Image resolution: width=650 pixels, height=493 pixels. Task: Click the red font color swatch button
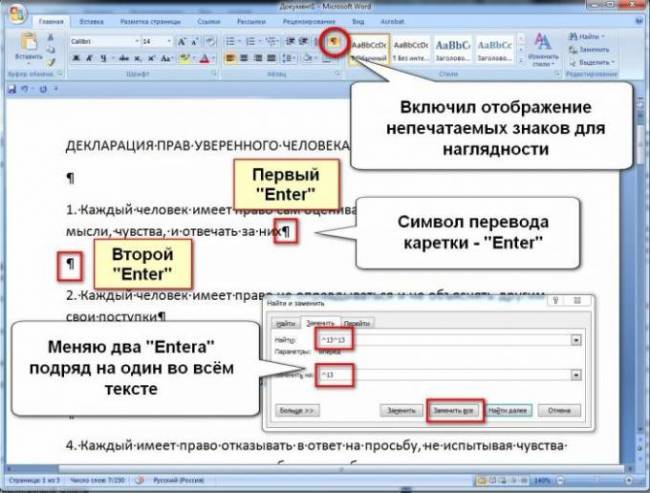204,59
